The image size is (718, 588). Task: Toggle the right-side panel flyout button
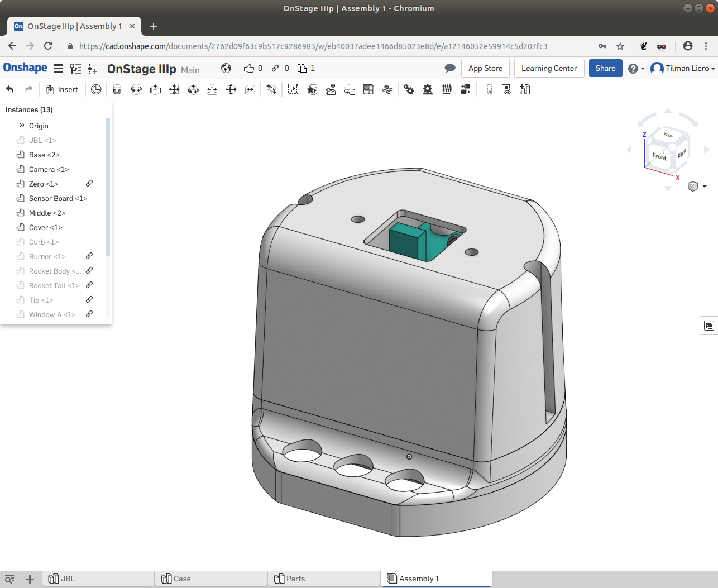[x=709, y=326]
